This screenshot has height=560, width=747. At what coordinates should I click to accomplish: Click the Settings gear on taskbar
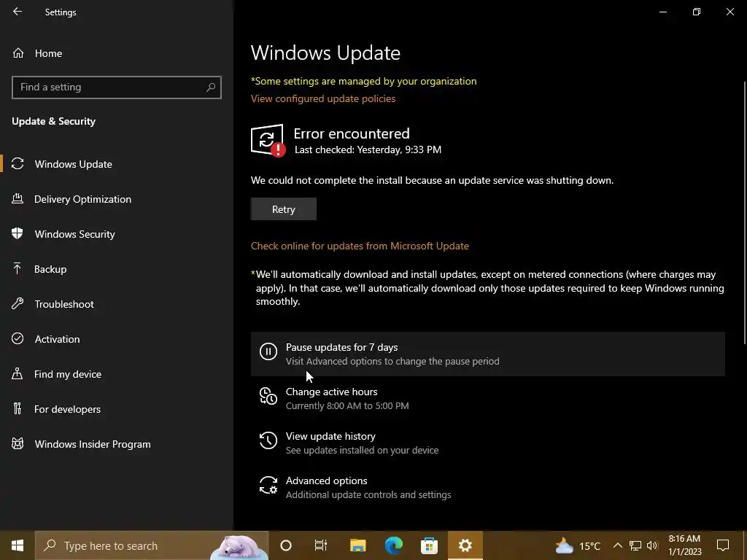point(465,545)
